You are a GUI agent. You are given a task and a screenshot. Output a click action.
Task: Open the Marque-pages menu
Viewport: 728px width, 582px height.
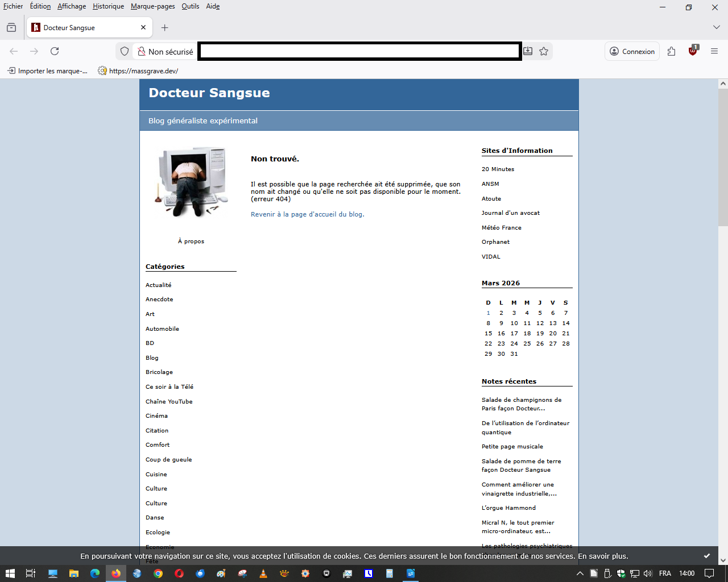153,6
